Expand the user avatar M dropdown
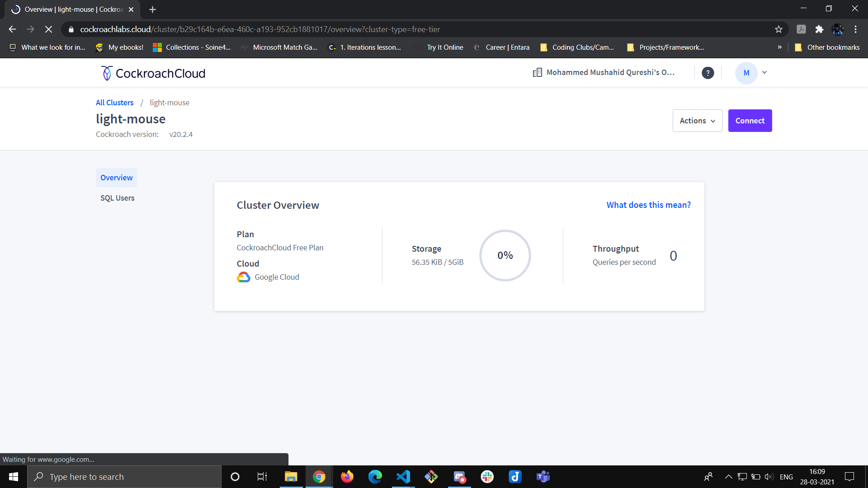This screenshot has width=868, height=488. pos(764,72)
